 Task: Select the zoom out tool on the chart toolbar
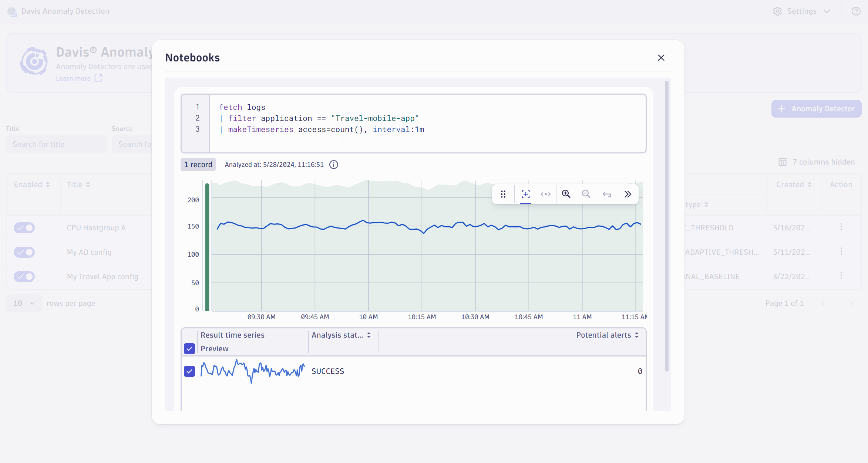[x=586, y=194]
